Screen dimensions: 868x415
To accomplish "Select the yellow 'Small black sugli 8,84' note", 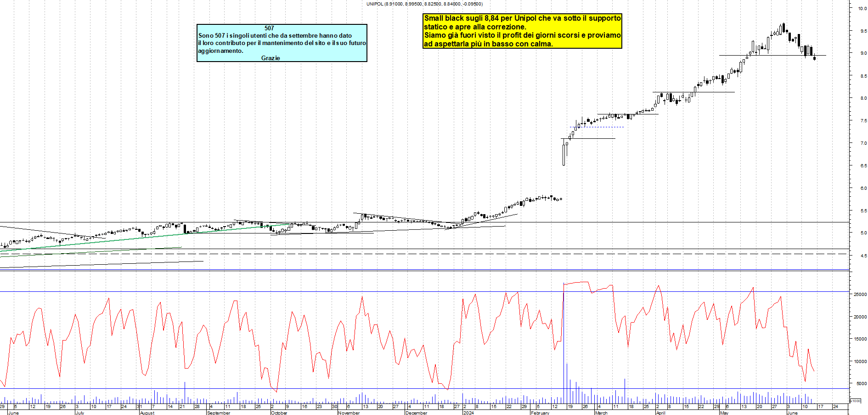I will coord(522,31).
